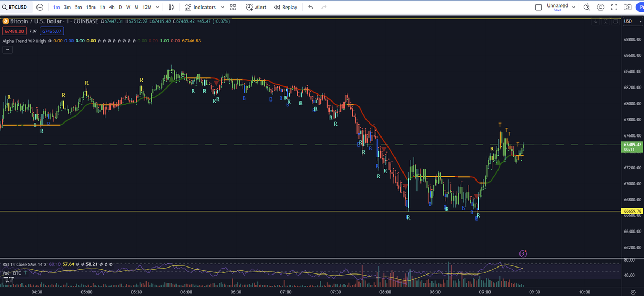Choose the 4h interval
This screenshot has height=296, width=644.
pyautogui.click(x=111, y=8)
